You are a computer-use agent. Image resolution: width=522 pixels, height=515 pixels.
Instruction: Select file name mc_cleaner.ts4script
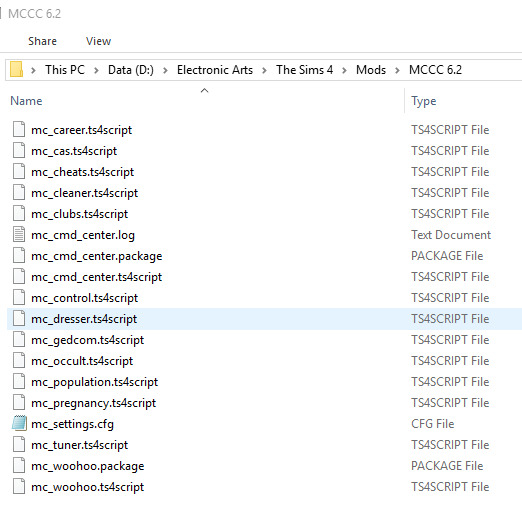click(x=85, y=193)
